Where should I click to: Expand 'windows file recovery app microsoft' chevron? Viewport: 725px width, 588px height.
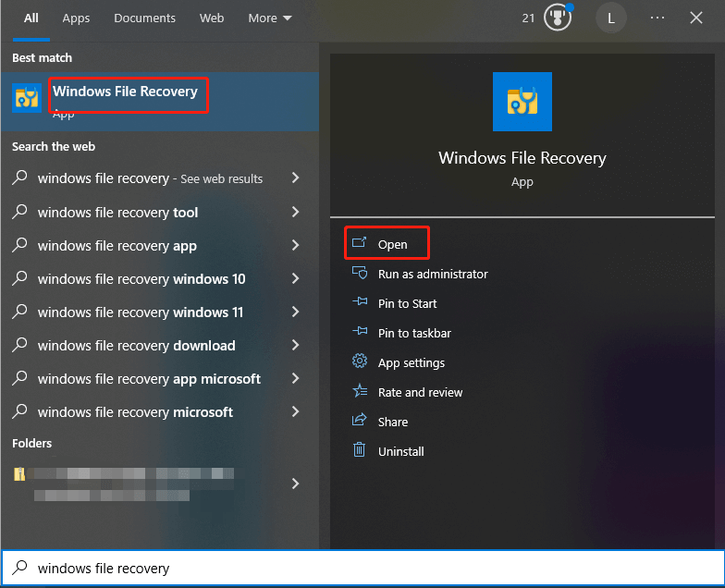click(296, 378)
